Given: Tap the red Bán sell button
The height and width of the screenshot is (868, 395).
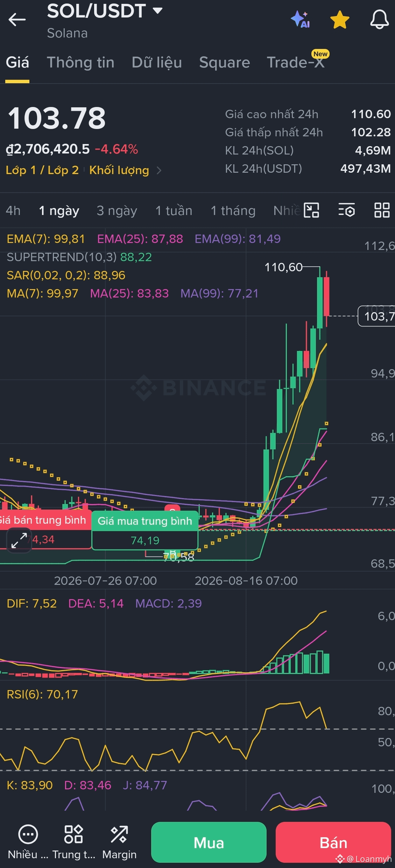Looking at the screenshot, I should [333, 842].
